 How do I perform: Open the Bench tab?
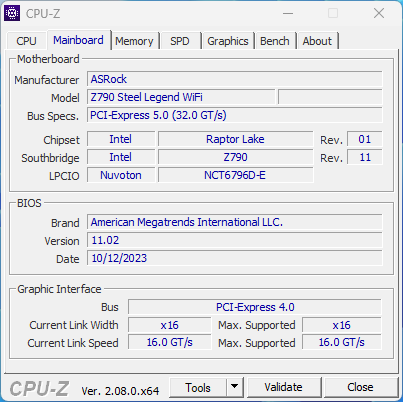tap(275, 41)
